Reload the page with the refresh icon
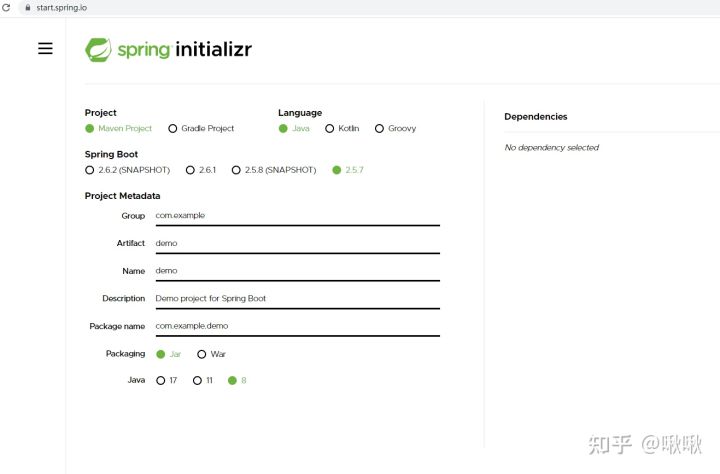The width and height of the screenshot is (720, 474). [x=6, y=7]
